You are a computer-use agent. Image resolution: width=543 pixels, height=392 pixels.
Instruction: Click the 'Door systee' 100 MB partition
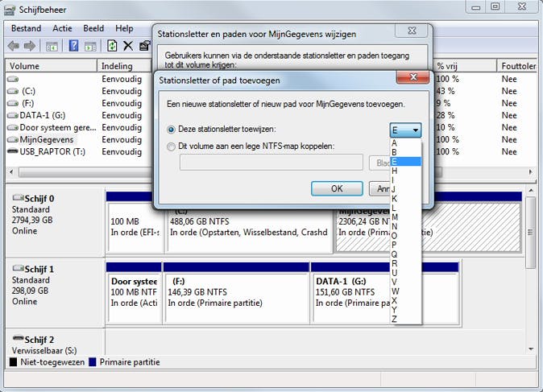coord(134,297)
